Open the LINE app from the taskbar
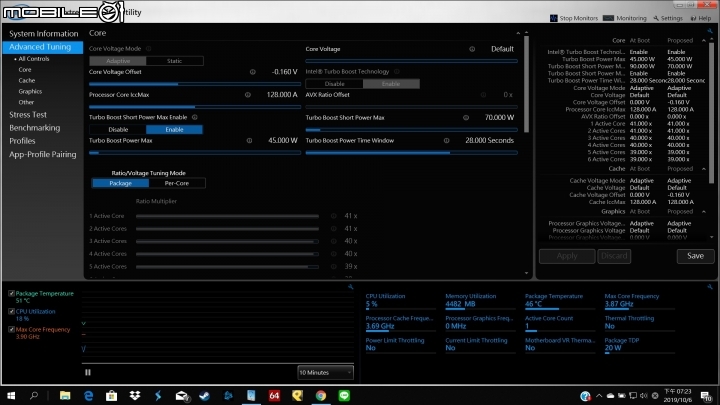Image resolution: width=720 pixels, height=405 pixels. 344,395
